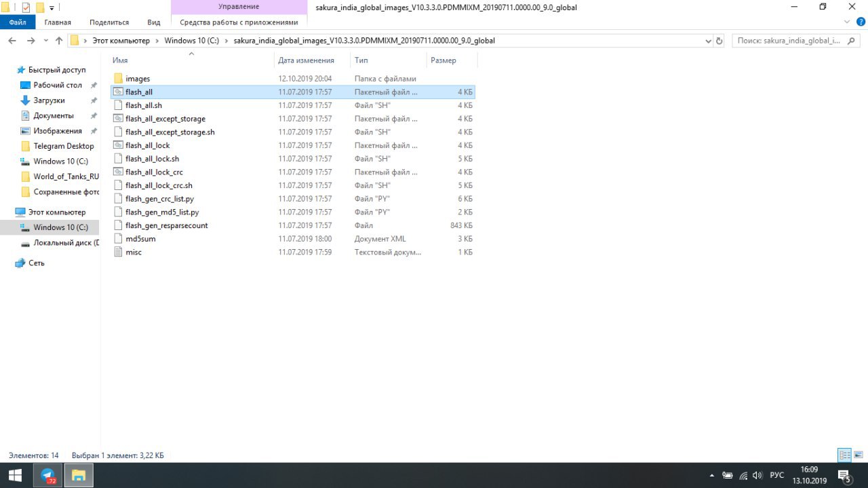Open Изображения in navigation pane
The image size is (868, 488).
coord(58,131)
